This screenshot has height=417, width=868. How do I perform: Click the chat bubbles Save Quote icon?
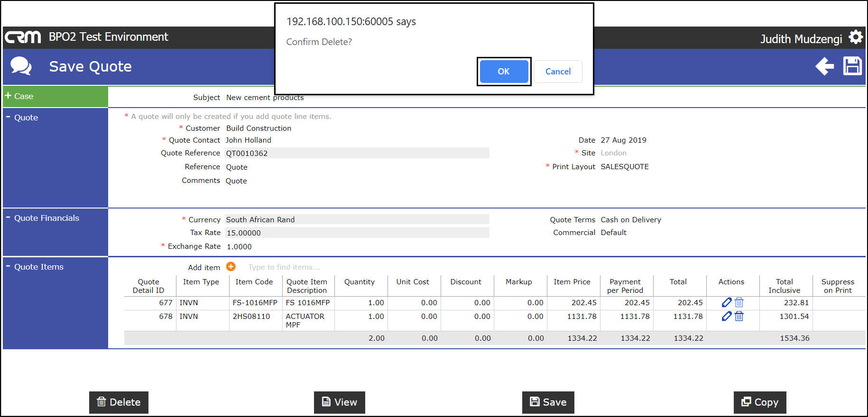tap(21, 66)
